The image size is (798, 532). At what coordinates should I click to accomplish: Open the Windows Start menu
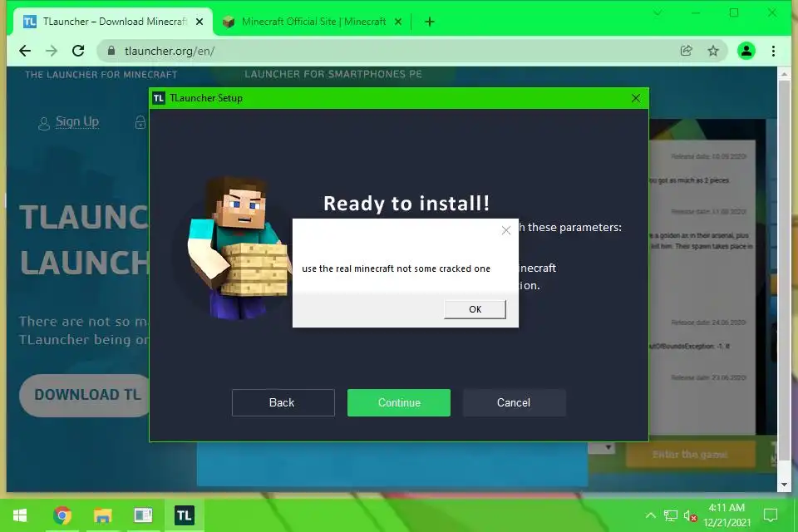[20, 515]
